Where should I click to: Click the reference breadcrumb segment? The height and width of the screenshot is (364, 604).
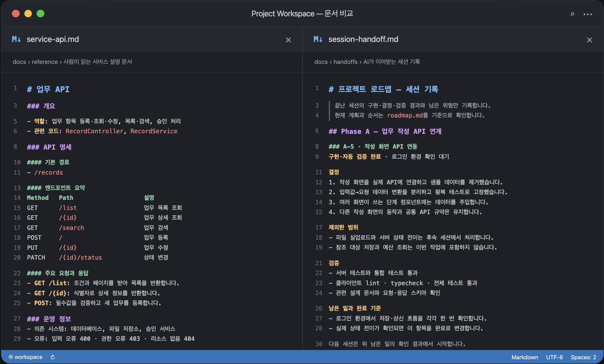45,62
